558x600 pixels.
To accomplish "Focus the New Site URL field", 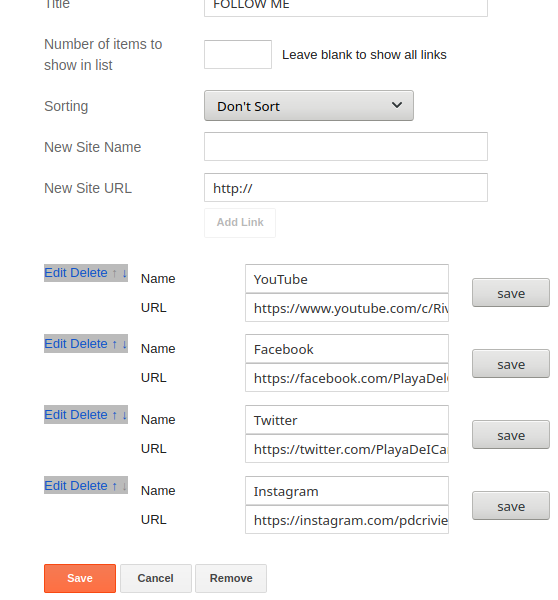I will [346, 188].
